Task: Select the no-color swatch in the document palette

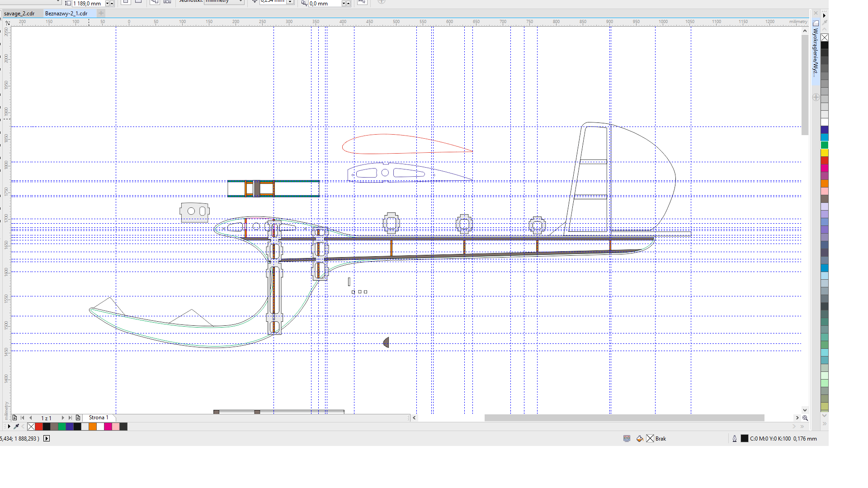Action: click(31, 427)
